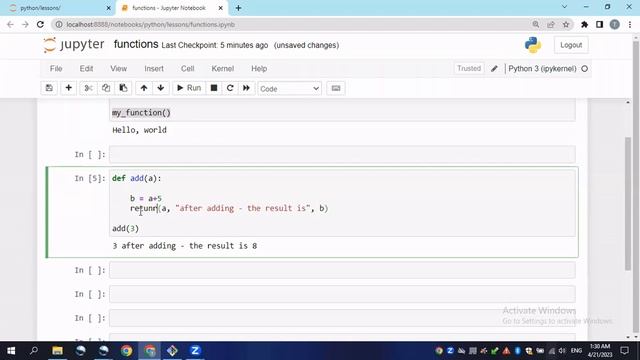This screenshot has width=640, height=360.
Task: Open File Explorer from the taskbar
Action: pyautogui.click(x=57, y=351)
